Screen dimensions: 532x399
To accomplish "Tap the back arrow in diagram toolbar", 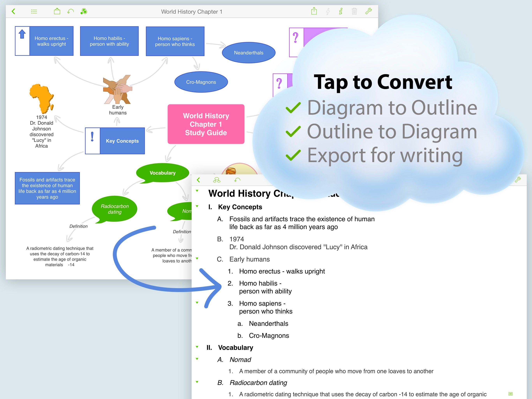I will [x=13, y=11].
